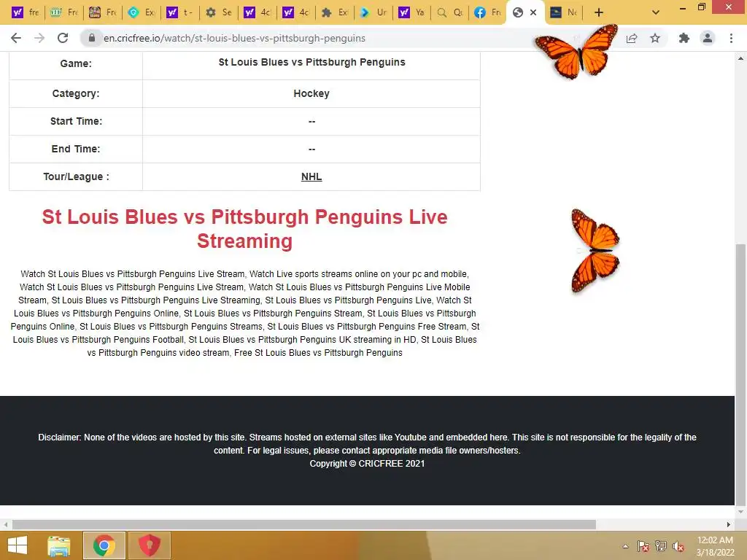This screenshot has width=747, height=560.
Task: Close the active globe tab
Action: (533, 12)
